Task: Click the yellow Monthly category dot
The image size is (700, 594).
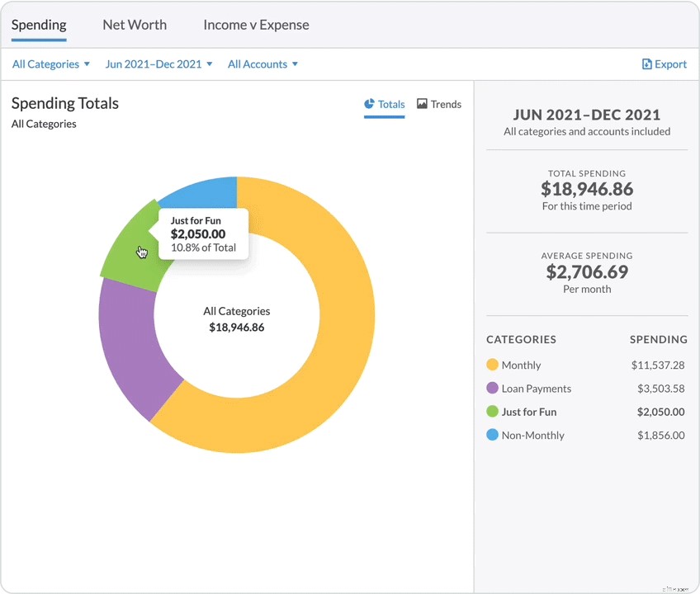Action: (x=490, y=365)
